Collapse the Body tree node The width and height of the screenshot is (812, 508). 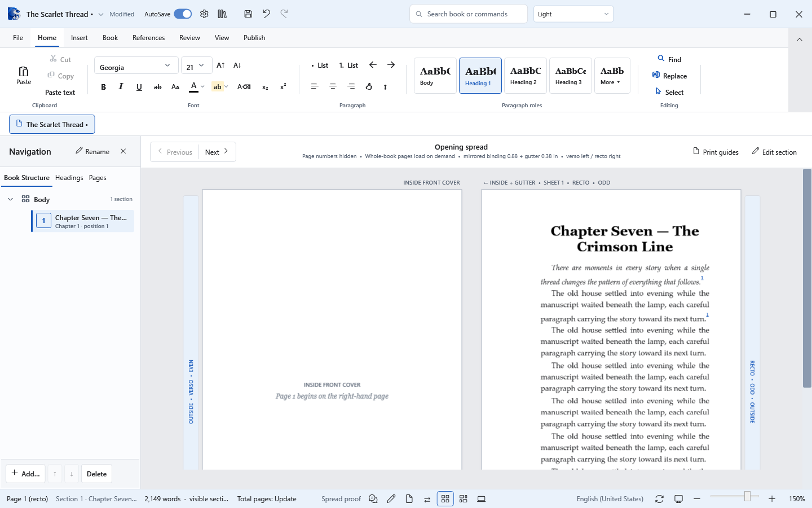(10, 199)
